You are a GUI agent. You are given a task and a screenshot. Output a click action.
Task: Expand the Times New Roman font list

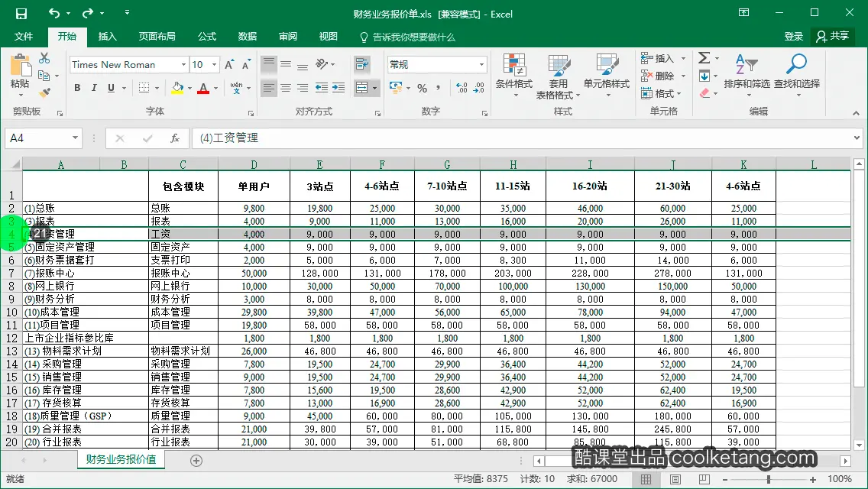(184, 65)
